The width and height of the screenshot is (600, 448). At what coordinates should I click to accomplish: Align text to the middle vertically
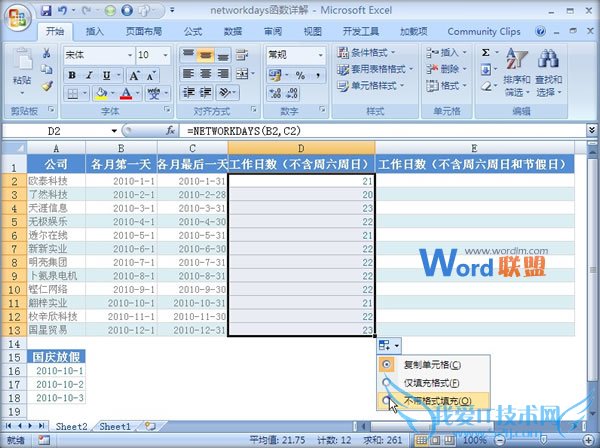[205, 55]
